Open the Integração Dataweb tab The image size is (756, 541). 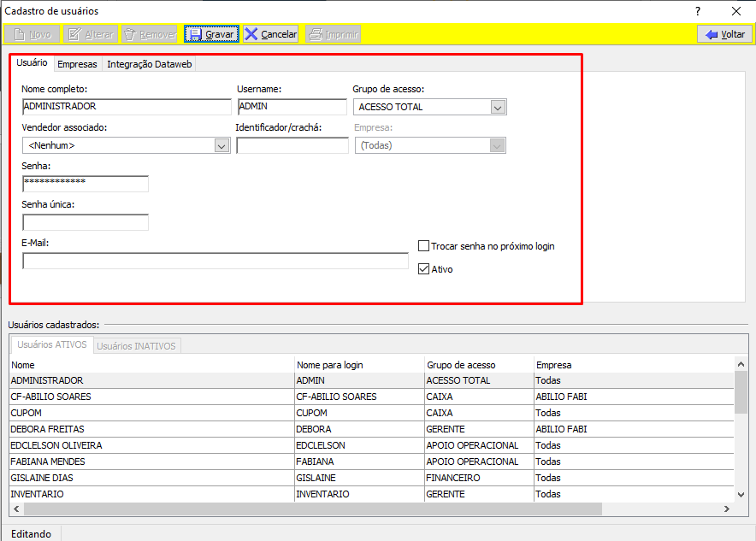(x=150, y=64)
